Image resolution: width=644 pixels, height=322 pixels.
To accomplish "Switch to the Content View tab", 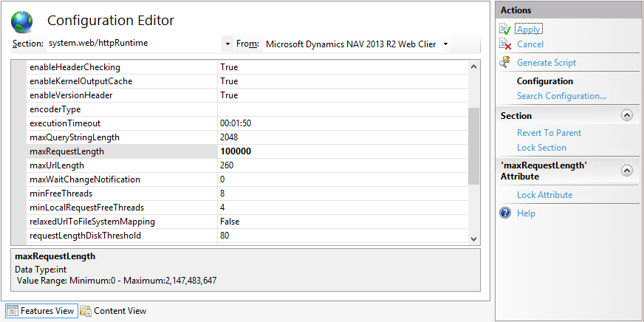I will [x=120, y=311].
